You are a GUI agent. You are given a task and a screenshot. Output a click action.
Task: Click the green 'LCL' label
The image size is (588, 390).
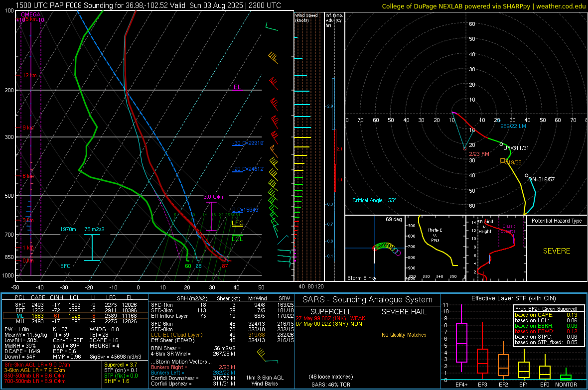coord(237,239)
